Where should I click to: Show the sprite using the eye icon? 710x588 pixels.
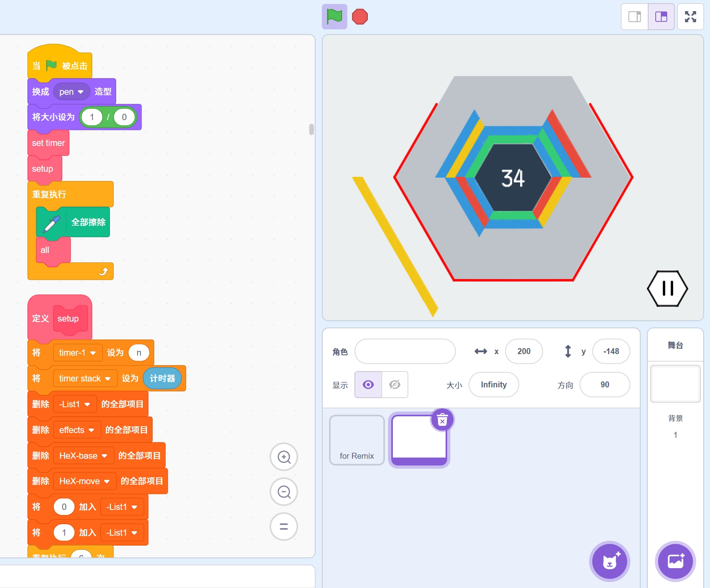(x=368, y=385)
